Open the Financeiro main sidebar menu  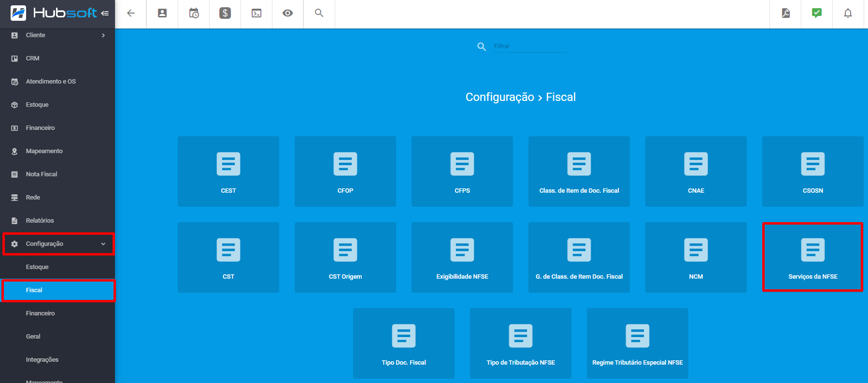pos(57,128)
